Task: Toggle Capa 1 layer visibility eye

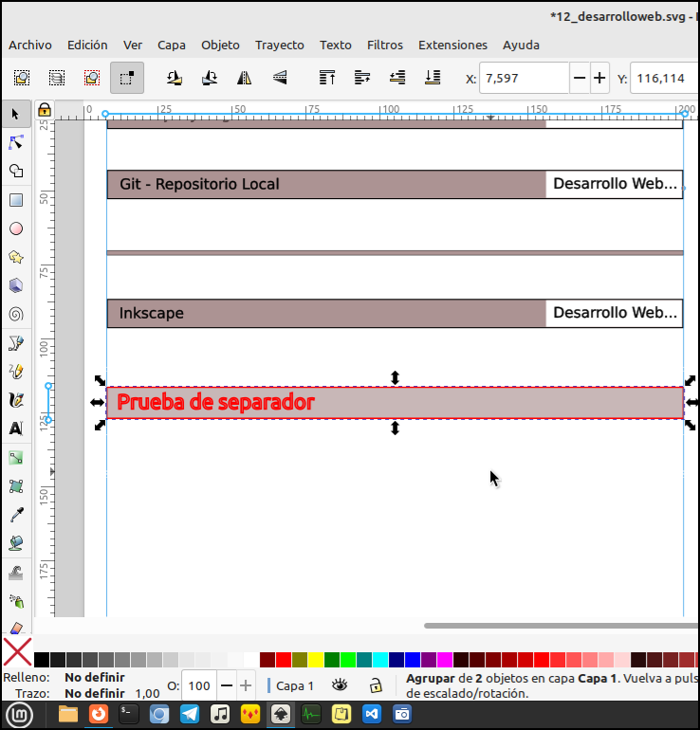Action: coord(340,684)
